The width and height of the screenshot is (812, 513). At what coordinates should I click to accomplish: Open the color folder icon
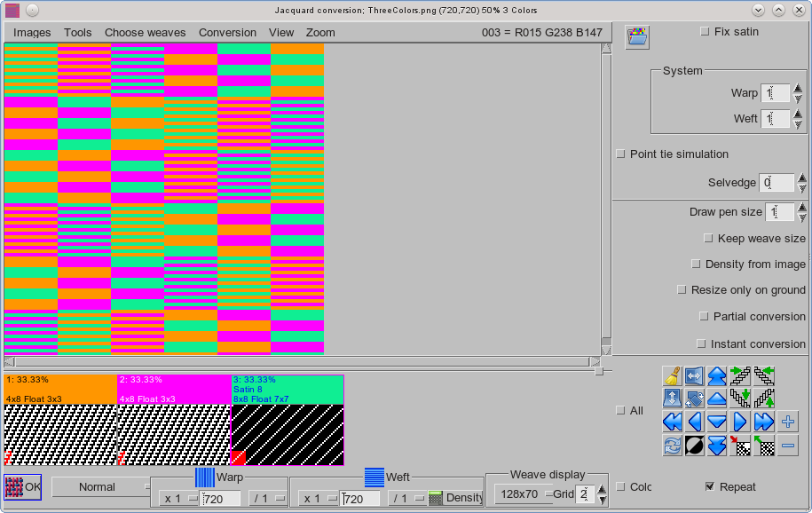coord(637,36)
